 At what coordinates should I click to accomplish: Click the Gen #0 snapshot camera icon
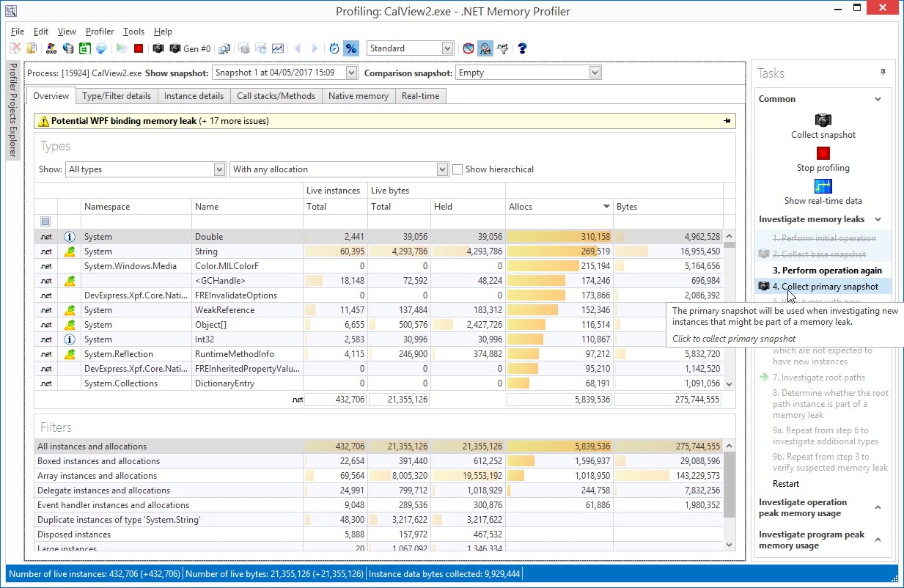[x=175, y=48]
